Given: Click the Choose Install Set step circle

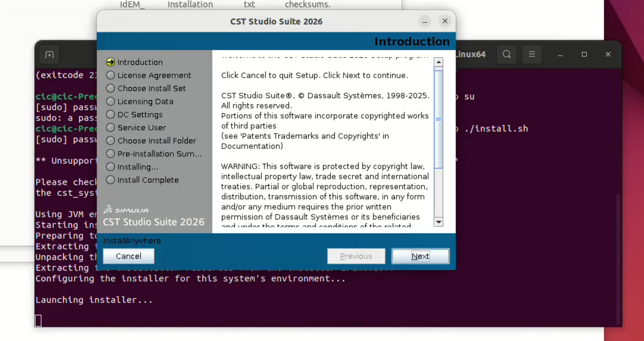Looking at the screenshot, I should tap(110, 88).
